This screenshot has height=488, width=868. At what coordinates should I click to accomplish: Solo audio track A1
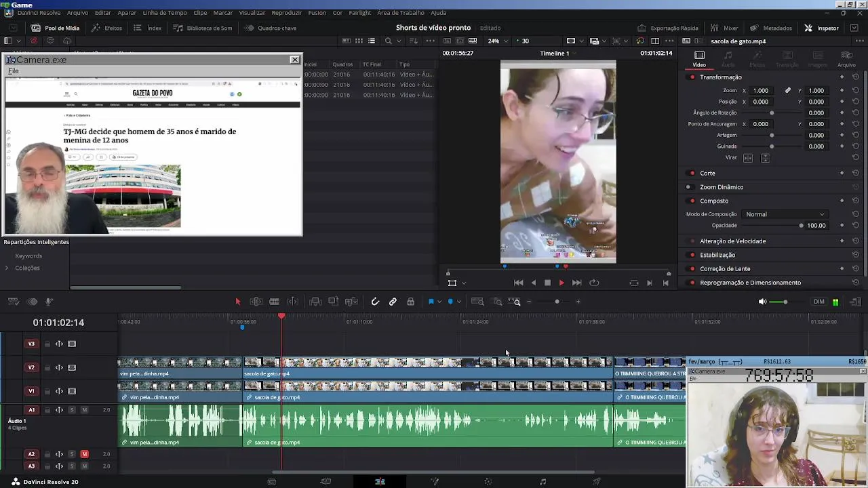(x=72, y=410)
